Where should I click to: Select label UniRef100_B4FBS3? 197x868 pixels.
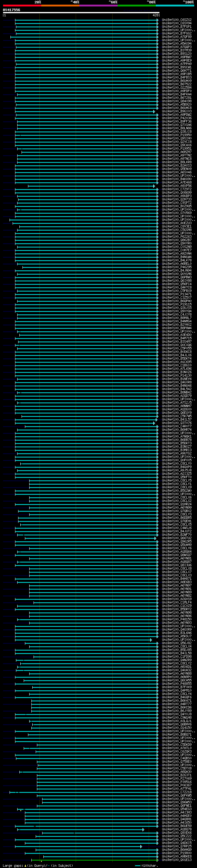pos(177,77)
